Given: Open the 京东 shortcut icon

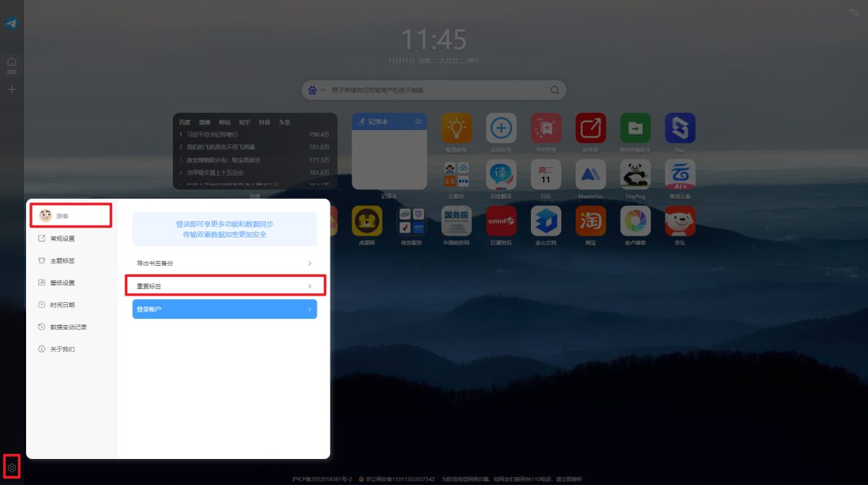Looking at the screenshot, I should point(679,220).
